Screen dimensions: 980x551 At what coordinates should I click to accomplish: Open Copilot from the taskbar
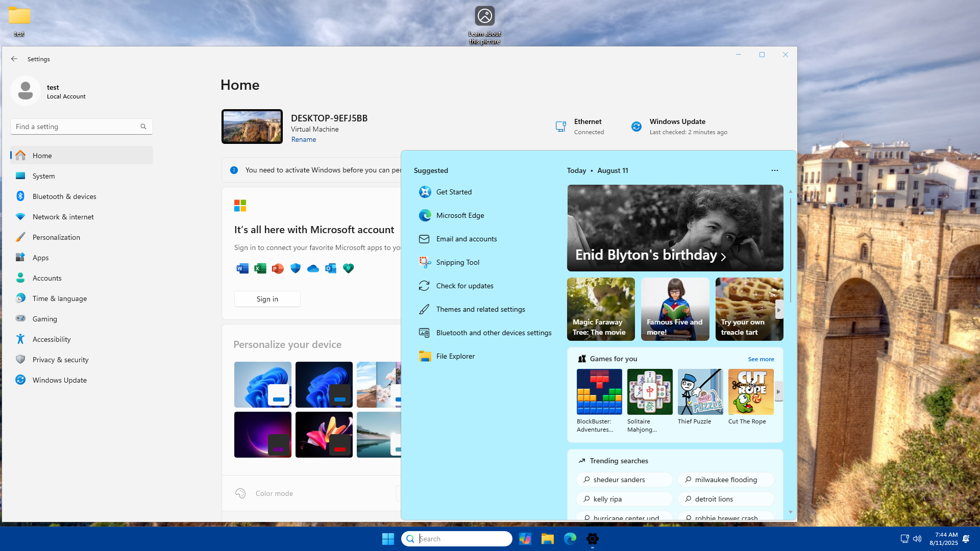pyautogui.click(x=525, y=539)
